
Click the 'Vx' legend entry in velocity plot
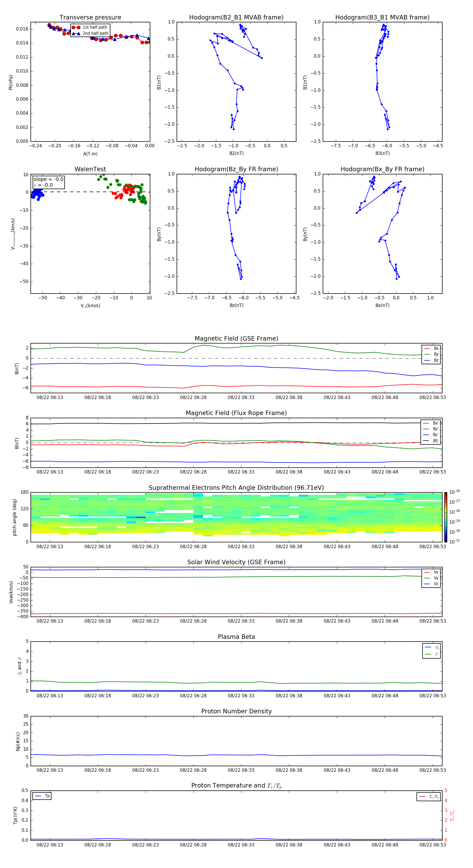(x=431, y=572)
